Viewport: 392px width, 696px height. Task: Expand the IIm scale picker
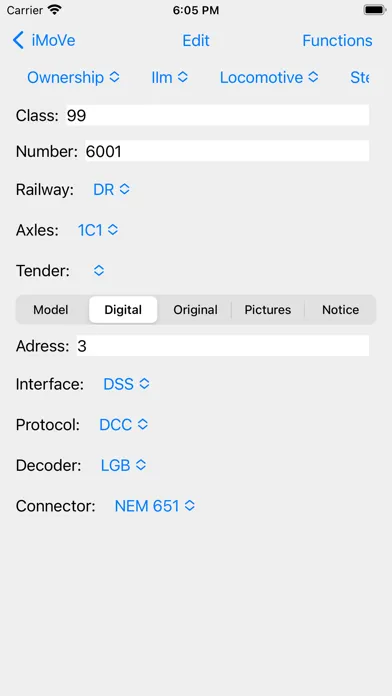169,77
